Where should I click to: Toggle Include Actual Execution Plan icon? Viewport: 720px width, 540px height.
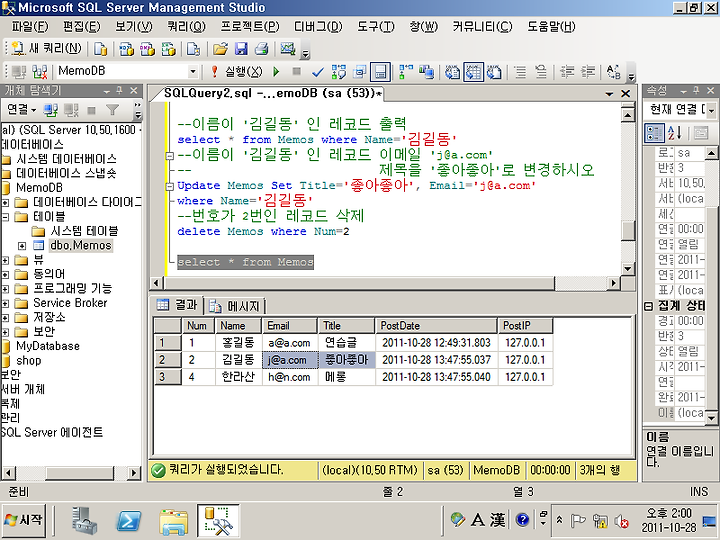click(x=406, y=72)
